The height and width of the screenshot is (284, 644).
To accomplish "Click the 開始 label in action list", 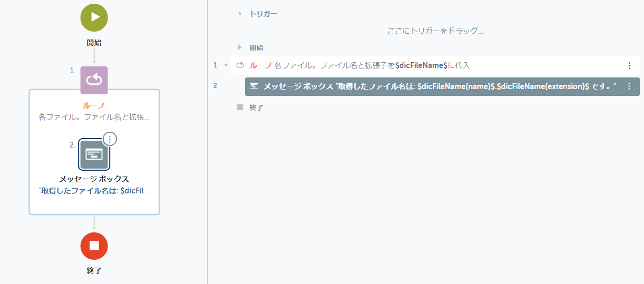I will (x=256, y=47).
